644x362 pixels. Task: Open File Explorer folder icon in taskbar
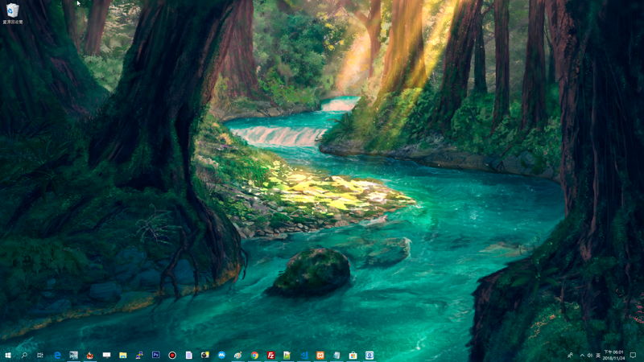(123, 355)
